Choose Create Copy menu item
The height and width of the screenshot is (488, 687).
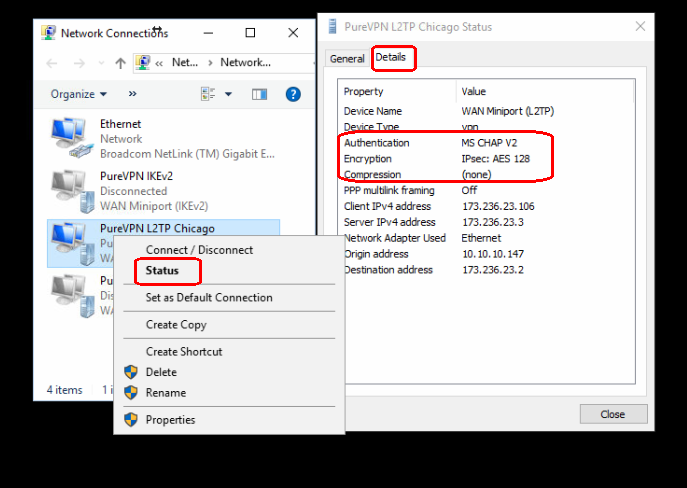(176, 325)
